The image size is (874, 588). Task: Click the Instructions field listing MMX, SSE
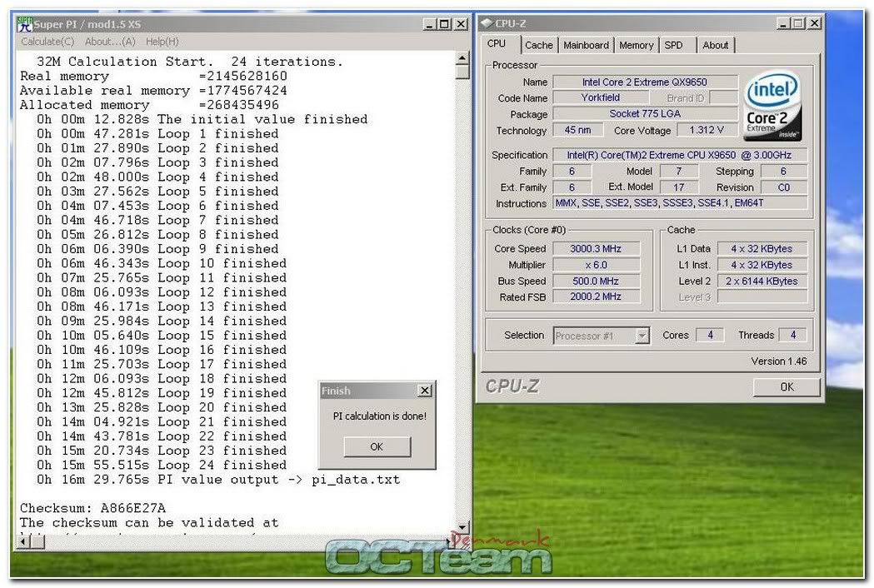coord(680,203)
